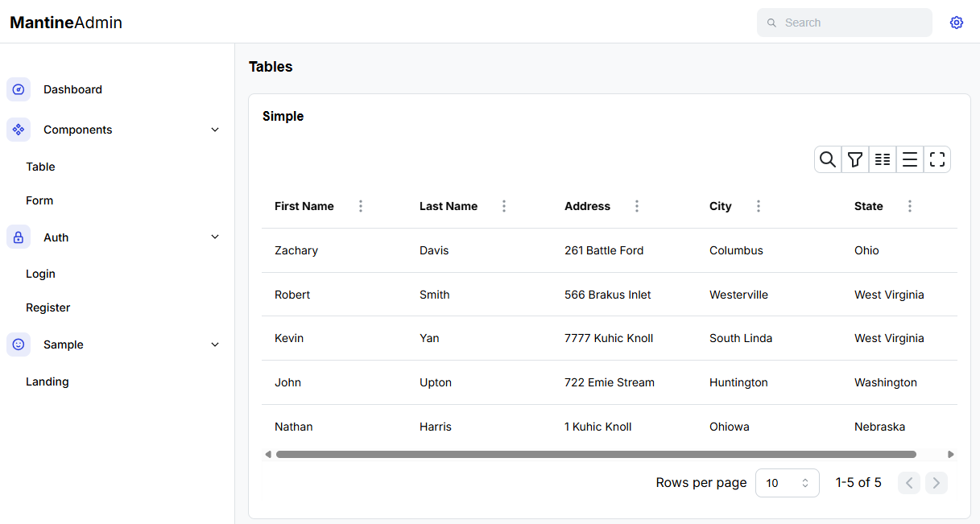Viewport: 980px width, 524px height.
Task: Collapse the Auth section chevron
Action: [x=215, y=237]
